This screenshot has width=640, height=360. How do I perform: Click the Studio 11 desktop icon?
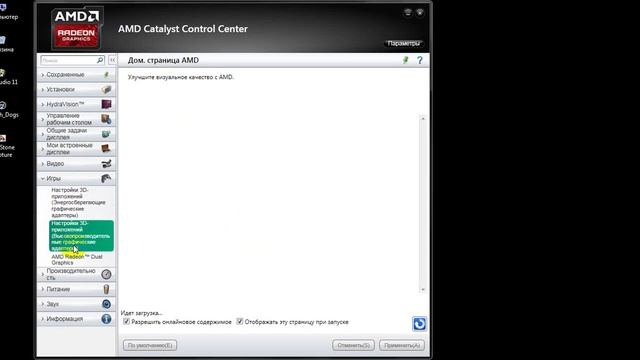click(8, 78)
